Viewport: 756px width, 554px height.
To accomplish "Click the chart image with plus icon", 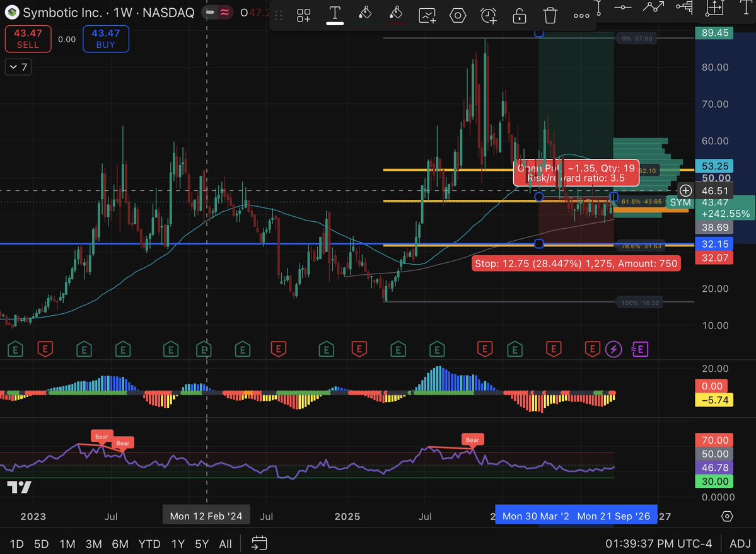I will [427, 15].
